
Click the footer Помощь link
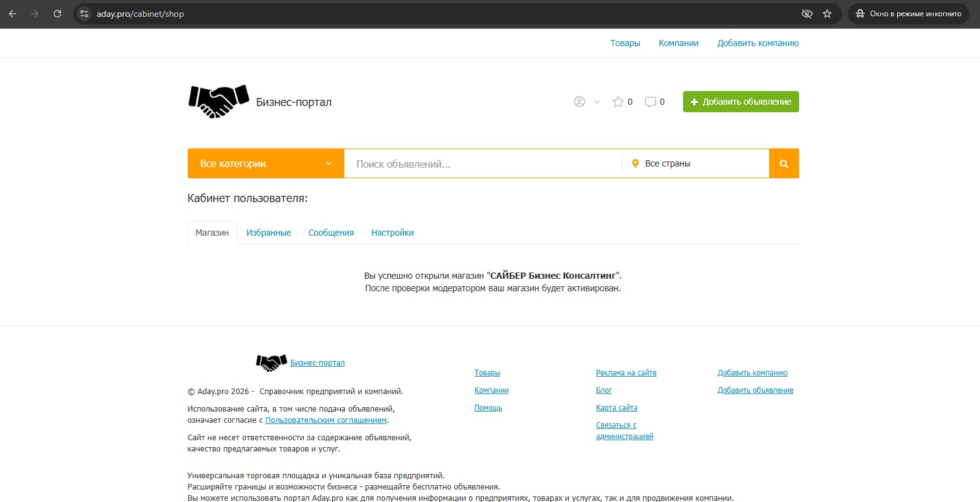click(488, 408)
